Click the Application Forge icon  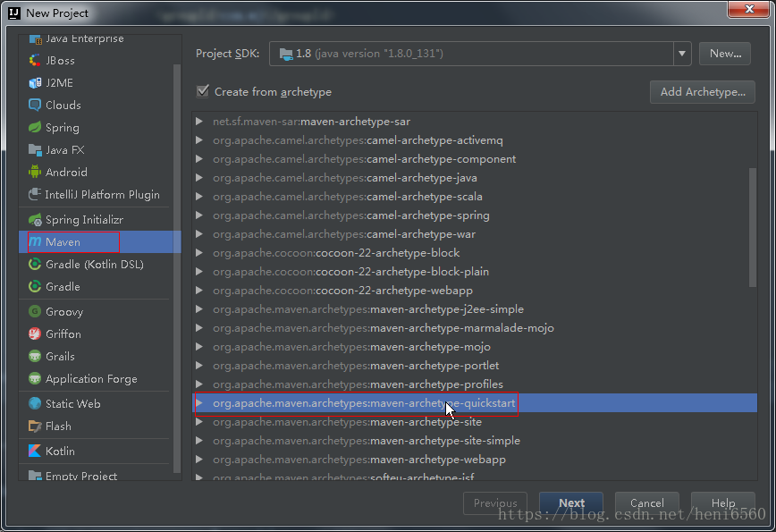[x=35, y=378]
